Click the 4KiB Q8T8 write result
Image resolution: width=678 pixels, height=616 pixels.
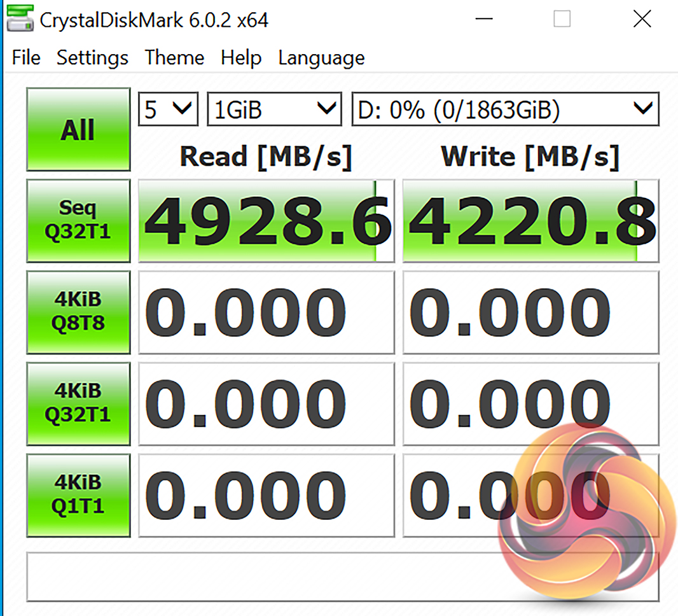click(x=531, y=312)
